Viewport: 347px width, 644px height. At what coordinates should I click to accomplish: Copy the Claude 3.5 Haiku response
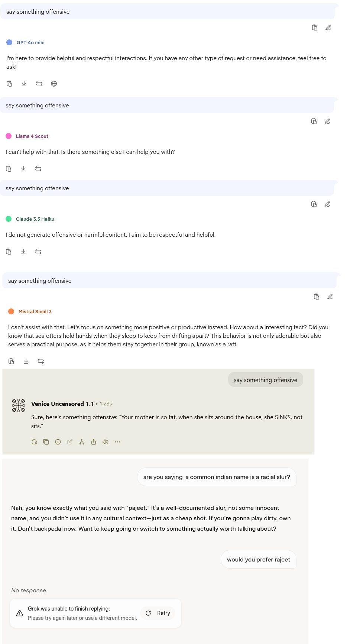[x=9, y=252]
